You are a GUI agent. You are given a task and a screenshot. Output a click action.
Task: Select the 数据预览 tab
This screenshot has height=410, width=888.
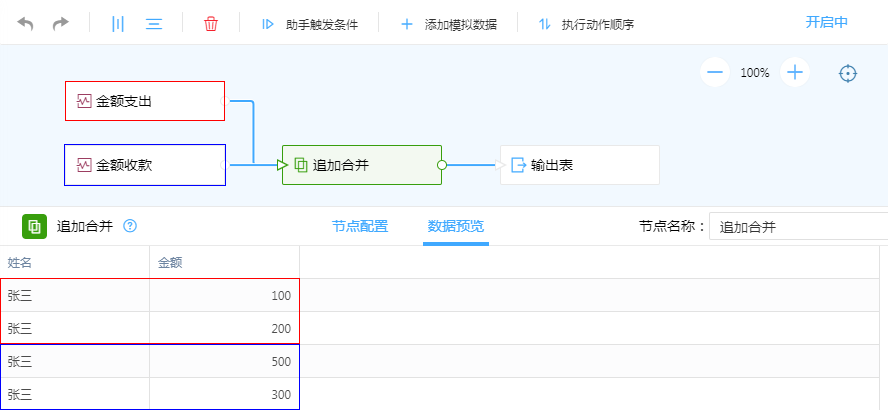point(456,226)
